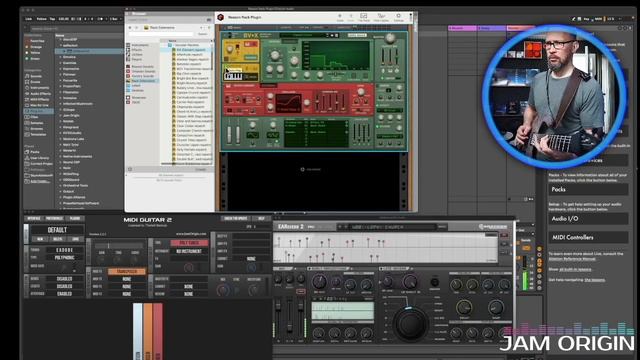This screenshot has width=640, height=360.
Task: Open INTERFACE tab in MIDI Guitar 2
Action: (x=34, y=219)
